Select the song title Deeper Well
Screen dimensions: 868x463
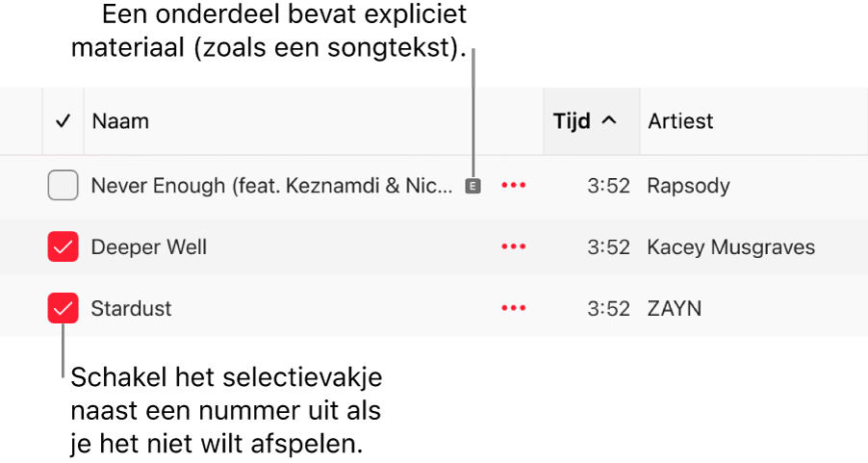(x=148, y=247)
